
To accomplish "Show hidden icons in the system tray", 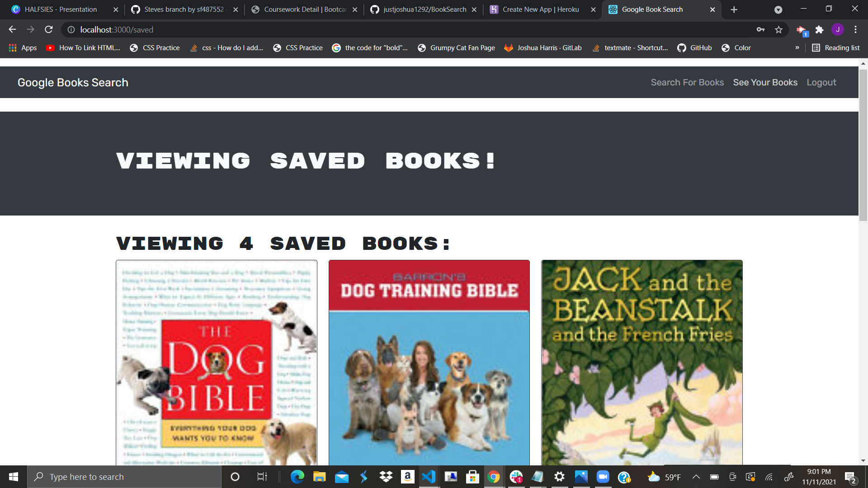I will click(696, 477).
